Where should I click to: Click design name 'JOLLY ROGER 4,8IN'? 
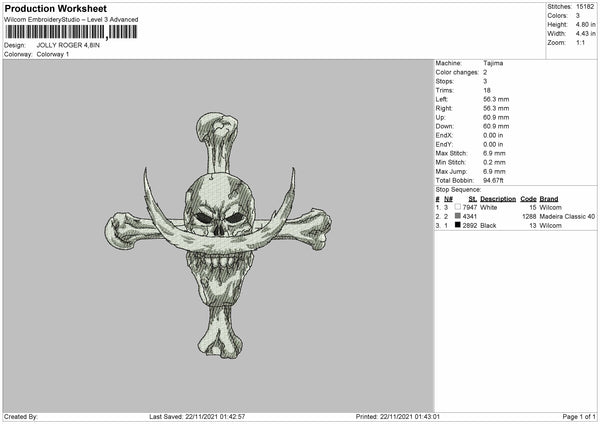68,45
